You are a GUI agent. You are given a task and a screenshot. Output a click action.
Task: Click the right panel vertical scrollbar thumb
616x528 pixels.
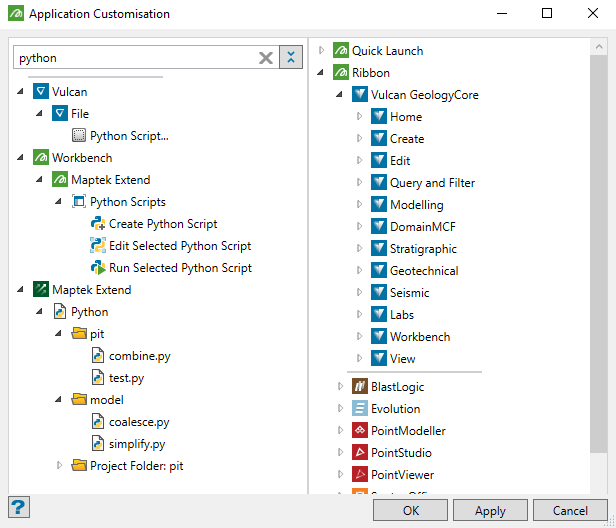[x=599, y=254]
